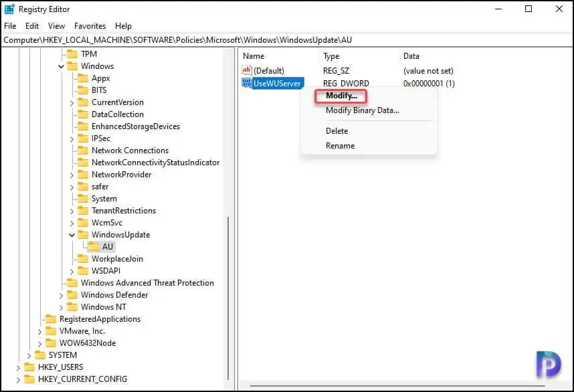Click the (value not set) data cell
The width and height of the screenshot is (574, 392).
click(x=428, y=71)
